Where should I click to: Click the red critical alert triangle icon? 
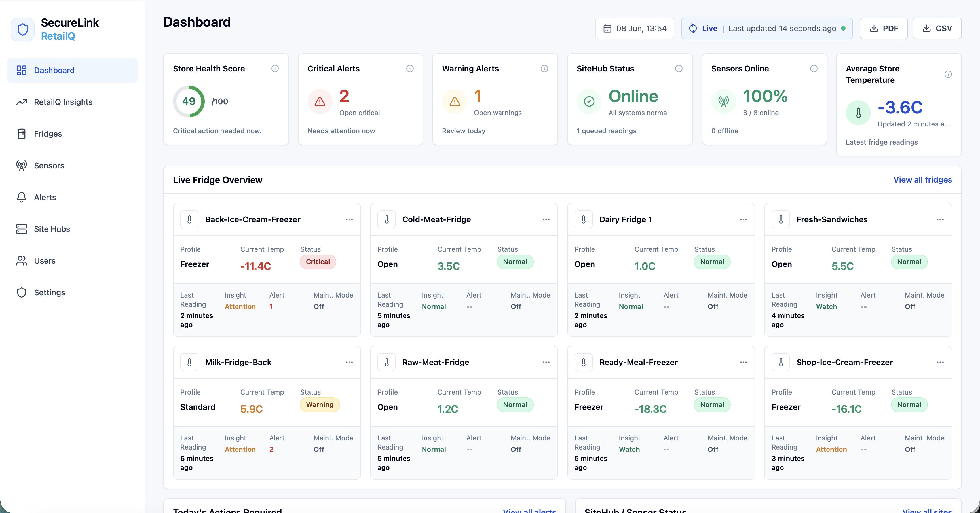coord(320,101)
